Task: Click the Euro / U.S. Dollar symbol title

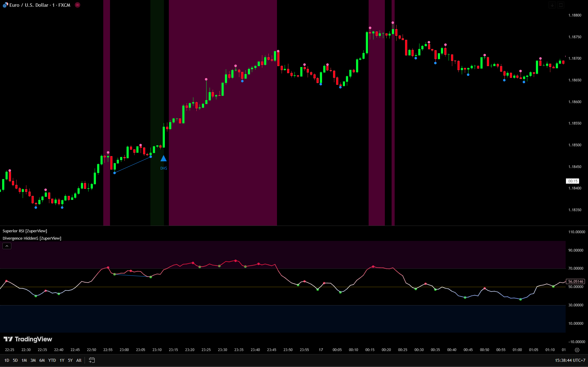Action: click(40, 5)
